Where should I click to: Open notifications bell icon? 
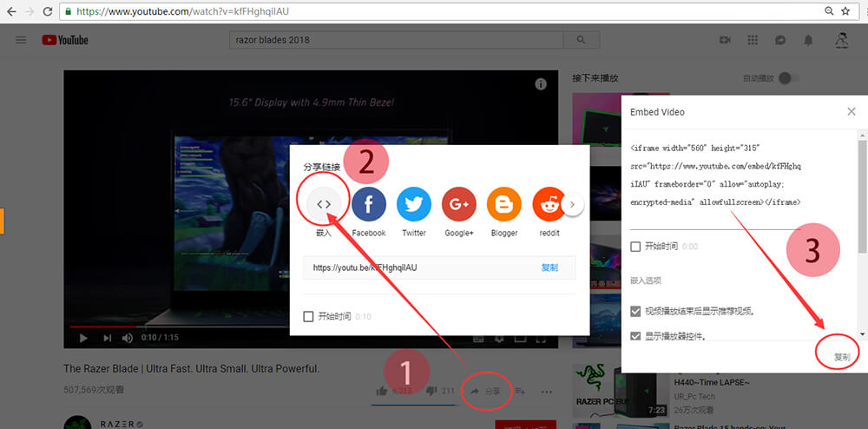pos(809,40)
